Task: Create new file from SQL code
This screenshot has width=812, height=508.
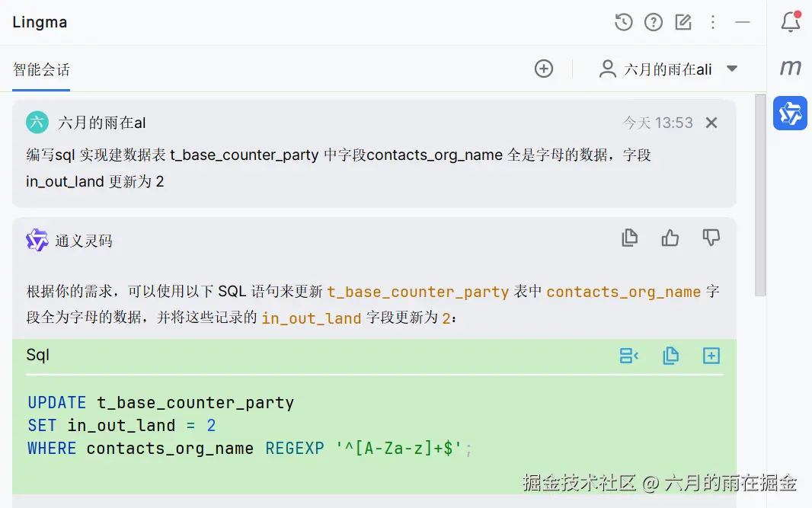Action: pyautogui.click(x=711, y=356)
